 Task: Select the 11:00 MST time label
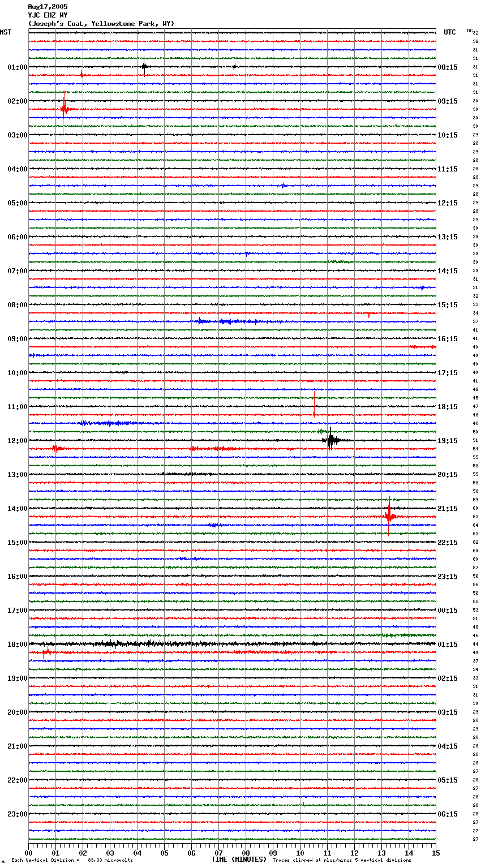coord(18,407)
